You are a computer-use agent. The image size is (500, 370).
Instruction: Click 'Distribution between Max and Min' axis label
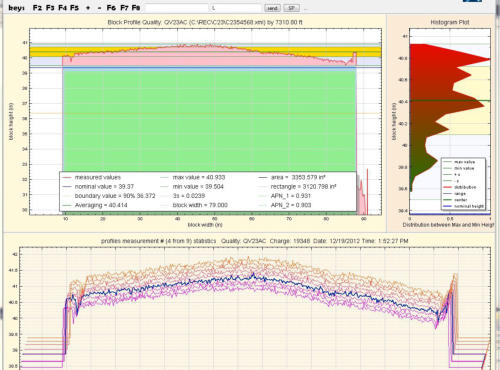click(x=448, y=225)
